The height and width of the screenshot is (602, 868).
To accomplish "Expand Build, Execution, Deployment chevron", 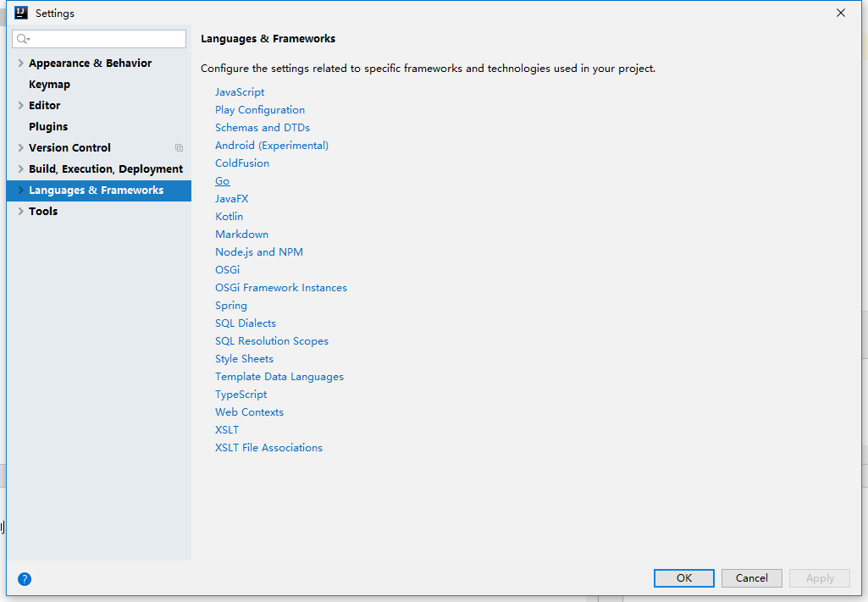I will click(x=20, y=168).
